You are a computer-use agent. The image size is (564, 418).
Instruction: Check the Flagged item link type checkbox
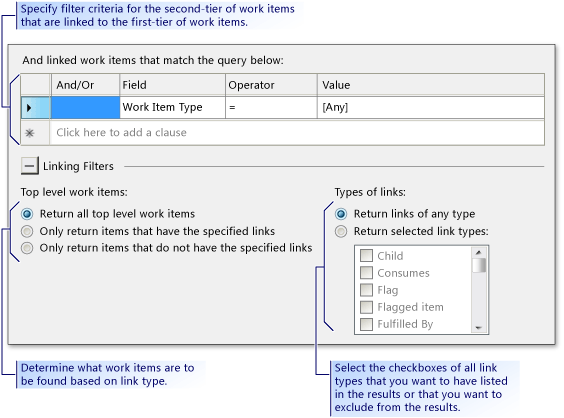click(366, 307)
